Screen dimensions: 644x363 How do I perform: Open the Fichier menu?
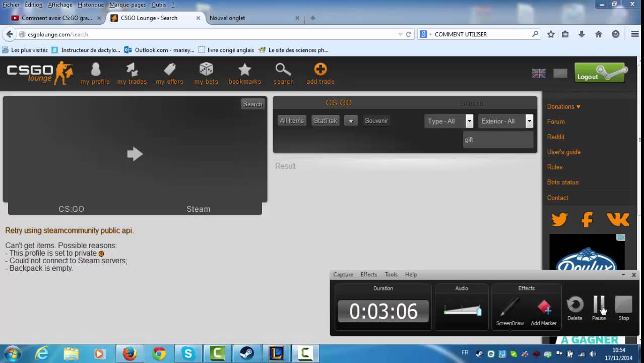coord(11,5)
